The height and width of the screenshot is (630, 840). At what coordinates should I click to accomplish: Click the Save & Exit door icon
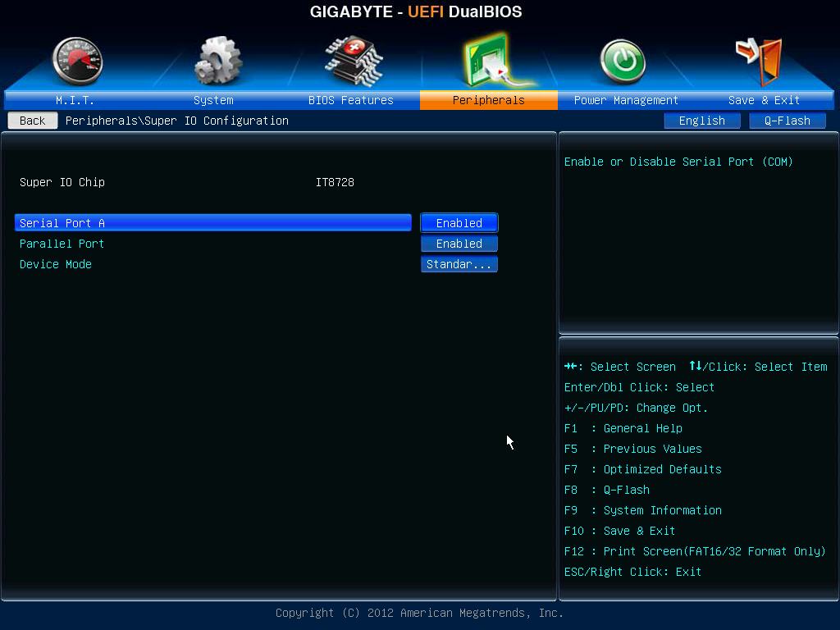(x=759, y=61)
